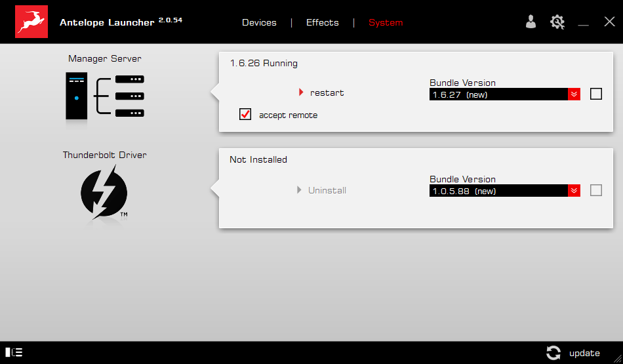Switch to the Devices tab
The height and width of the screenshot is (364, 623).
pos(259,23)
